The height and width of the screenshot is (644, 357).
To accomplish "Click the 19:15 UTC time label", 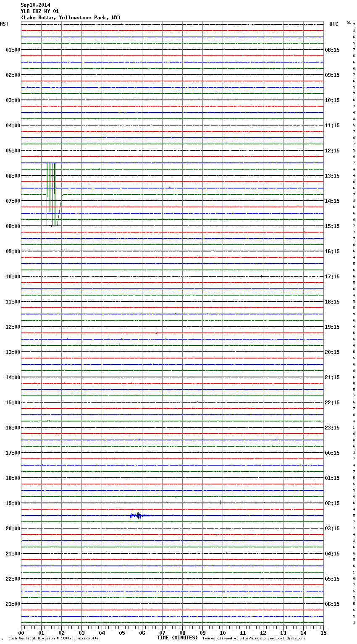I will point(332,327).
